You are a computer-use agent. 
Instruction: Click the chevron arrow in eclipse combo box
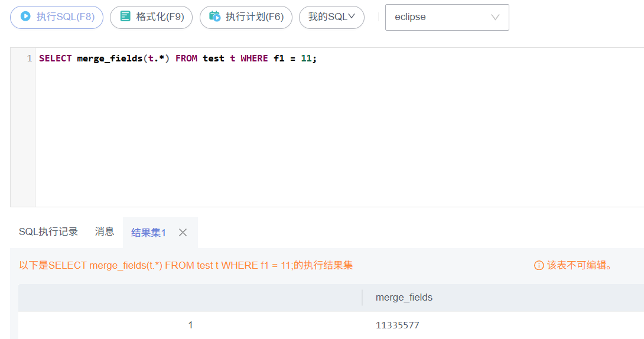click(495, 17)
